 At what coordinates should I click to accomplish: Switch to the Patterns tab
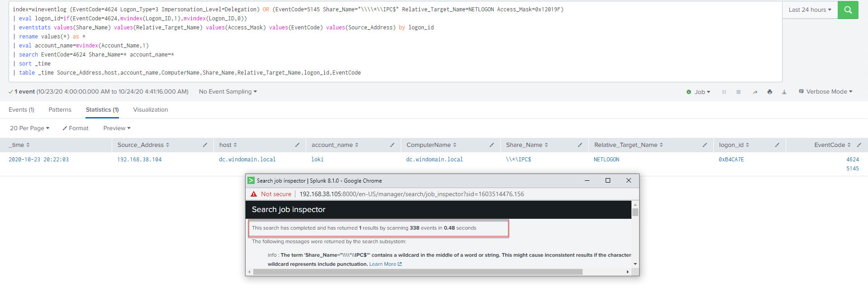[x=60, y=109]
